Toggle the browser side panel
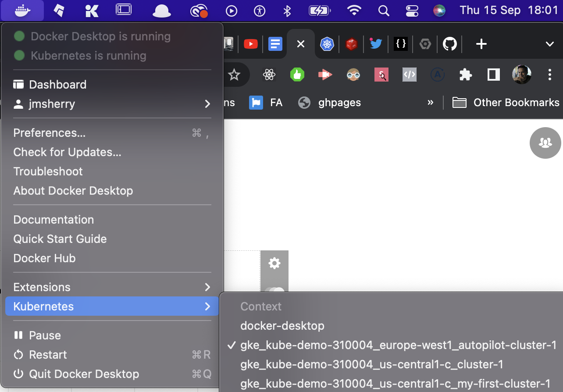 [494, 75]
